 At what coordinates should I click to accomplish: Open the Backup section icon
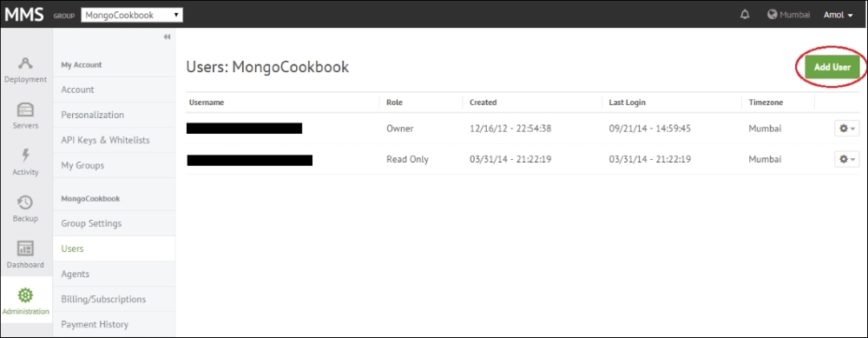click(x=25, y=202)
